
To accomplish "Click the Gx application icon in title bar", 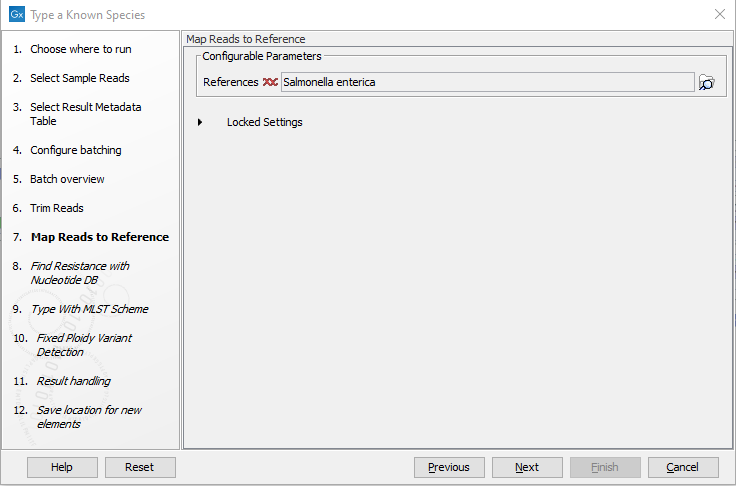I will tap(16, 15).
